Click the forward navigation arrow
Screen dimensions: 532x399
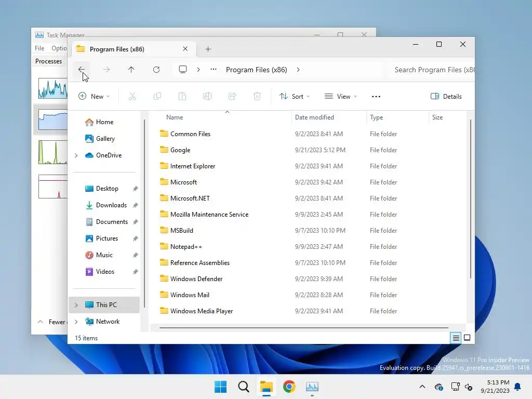click(x=106, y=70)
